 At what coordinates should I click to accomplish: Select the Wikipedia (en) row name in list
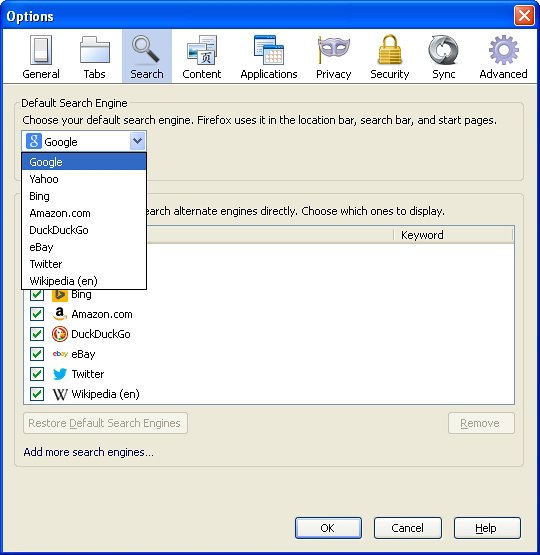pos(105,394)
